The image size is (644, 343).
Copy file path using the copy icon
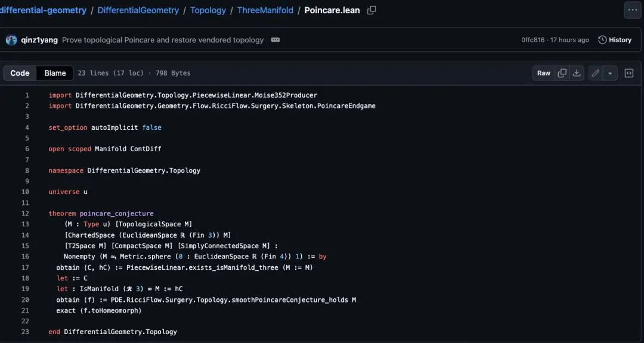(x=371, y=11)
